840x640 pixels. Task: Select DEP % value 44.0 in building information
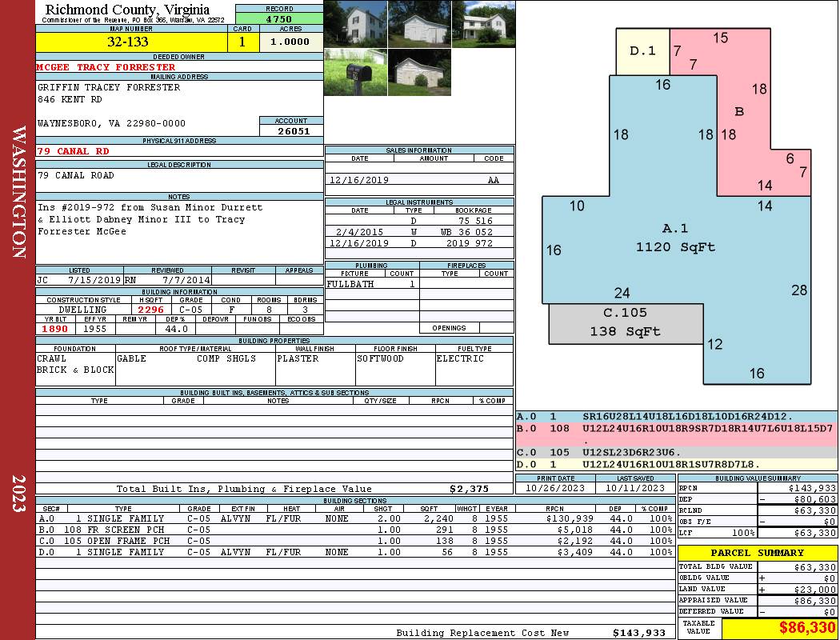pos(176,329)
